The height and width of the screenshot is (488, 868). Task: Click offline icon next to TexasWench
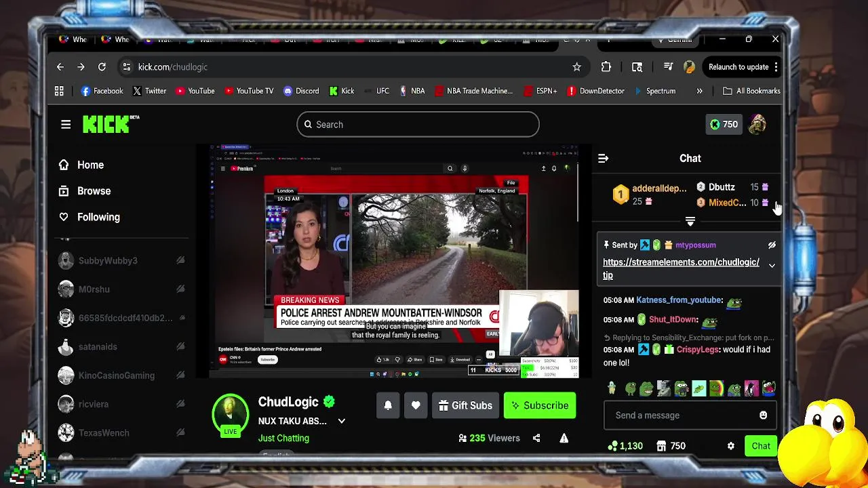(180, 432)
